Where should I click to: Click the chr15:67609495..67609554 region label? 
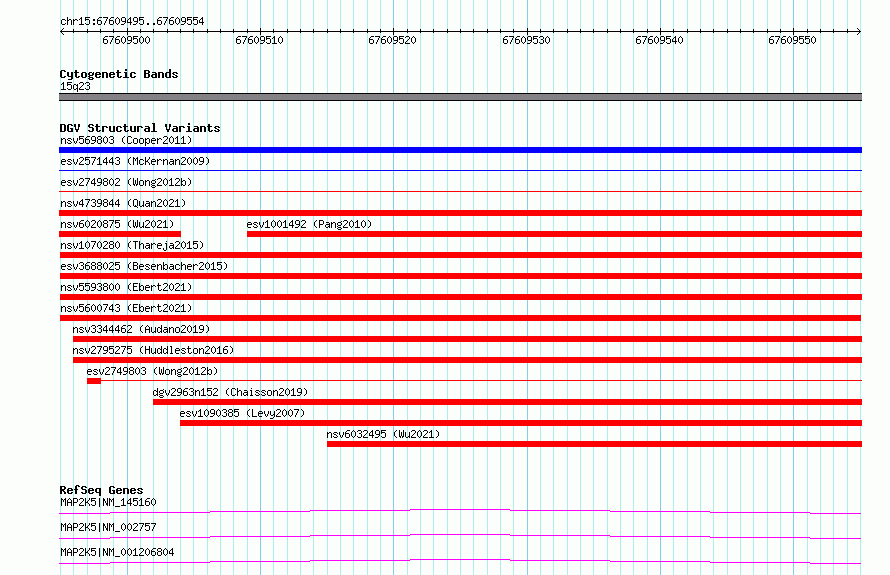click(x=132, y=21)
